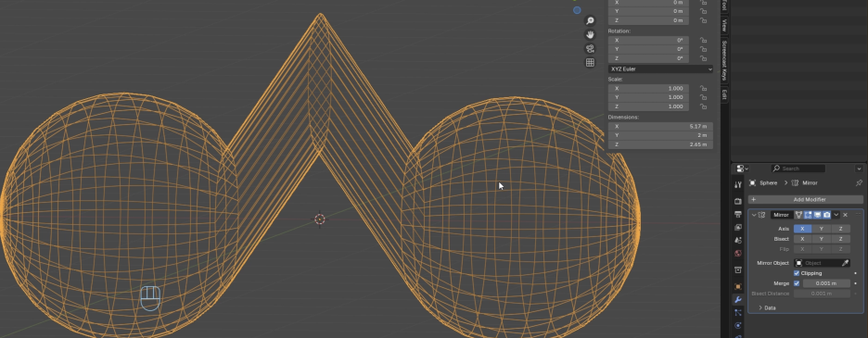Enable Bisect Y
Image resolution: width=868 pixels, height=338 pixels.
click(x=822, y=239)
